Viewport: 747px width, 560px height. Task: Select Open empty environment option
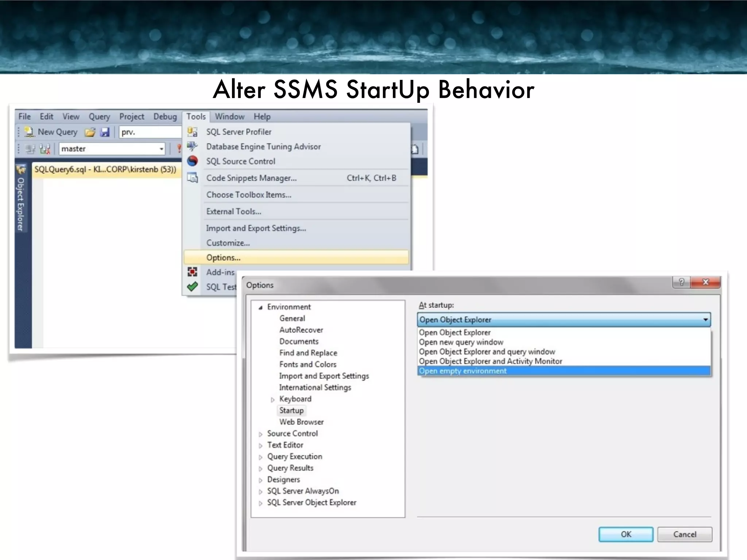[x=462, y=371]
